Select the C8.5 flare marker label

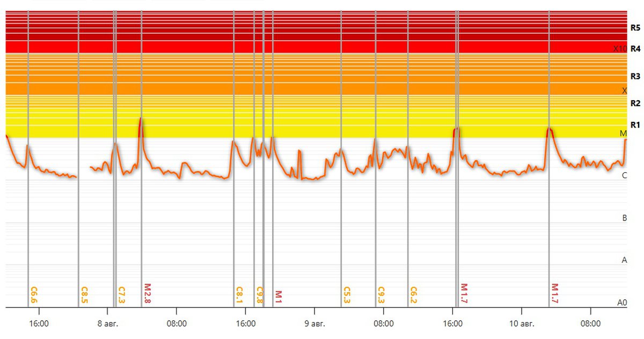pyautogui.click(x=84, y=294)
